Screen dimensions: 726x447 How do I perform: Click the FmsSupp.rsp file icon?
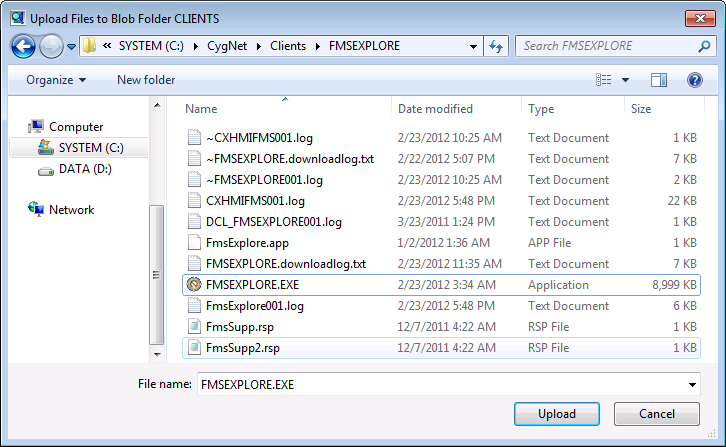[194, 327]
